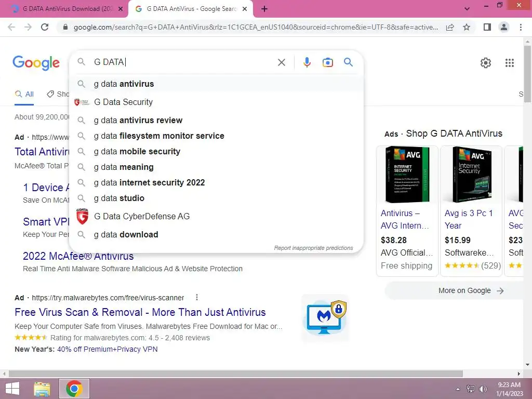532x399 pixels.
Task: Clear the search box with X
Action: coord(281,62)
